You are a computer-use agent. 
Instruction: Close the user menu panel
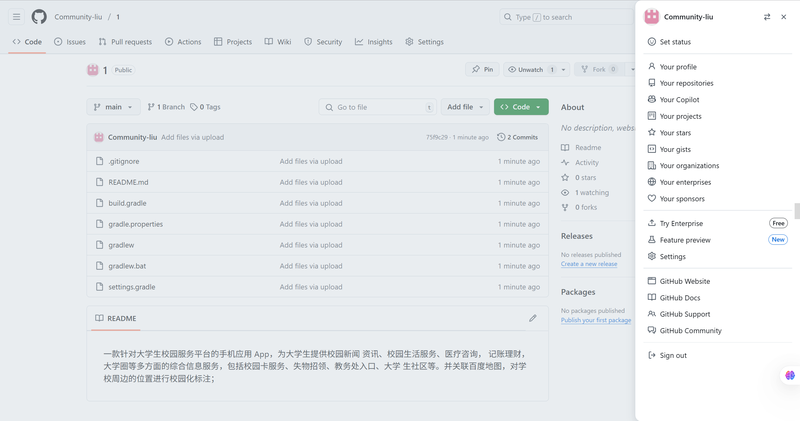(x=784, y=17)
